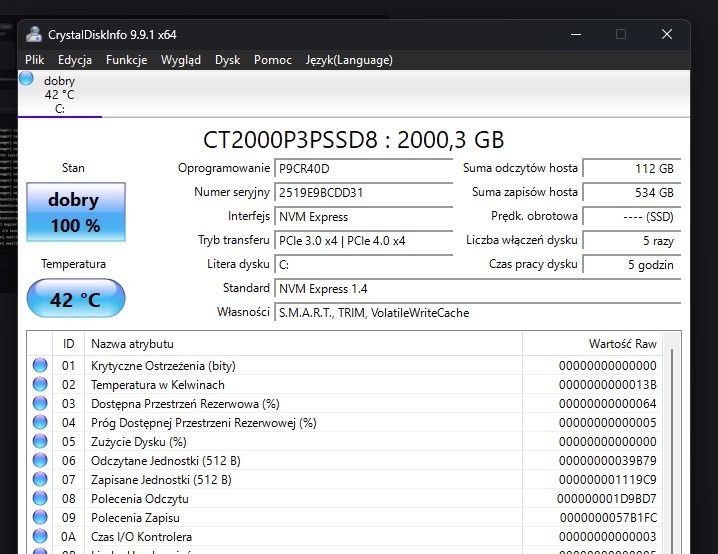Viewport: 718px width, 554px height.
Task: Select the Polecenia Odczytu attribute name
Action: click(140, 499)
